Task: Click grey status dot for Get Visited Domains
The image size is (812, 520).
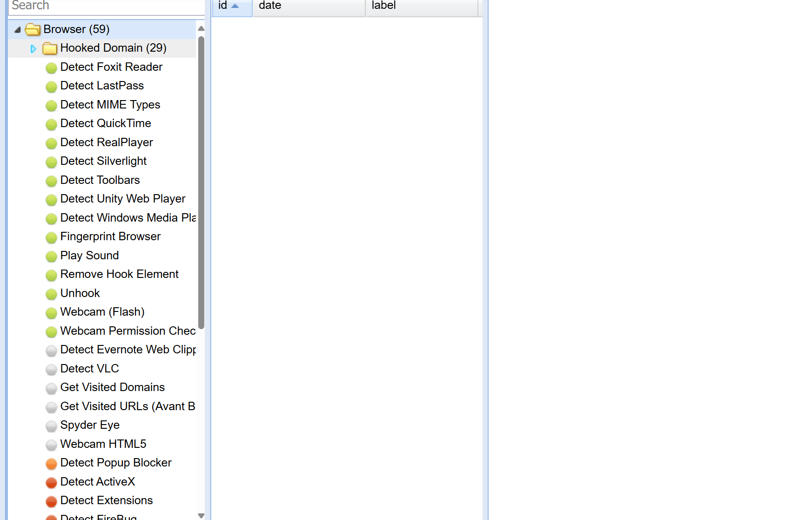Action: click(52, 388)
